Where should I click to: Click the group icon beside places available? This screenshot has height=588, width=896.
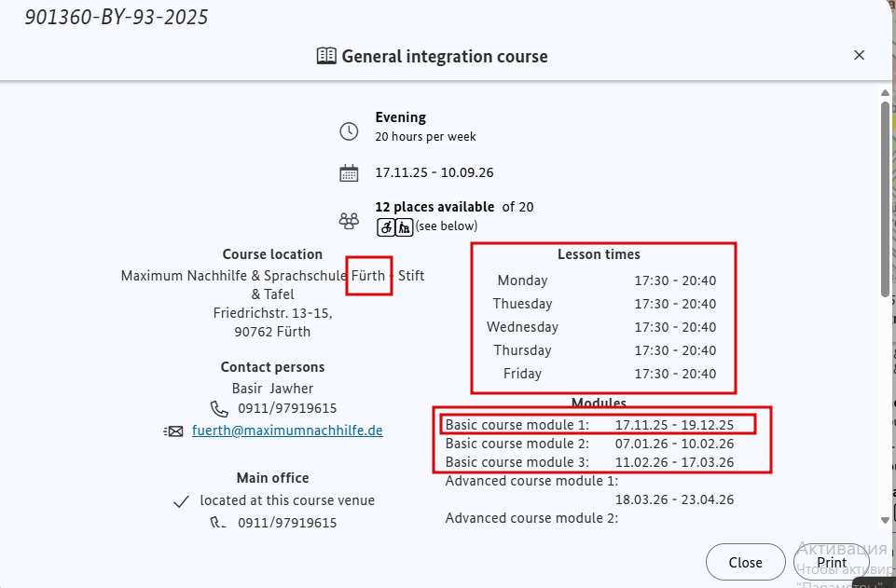coord(349,221)
